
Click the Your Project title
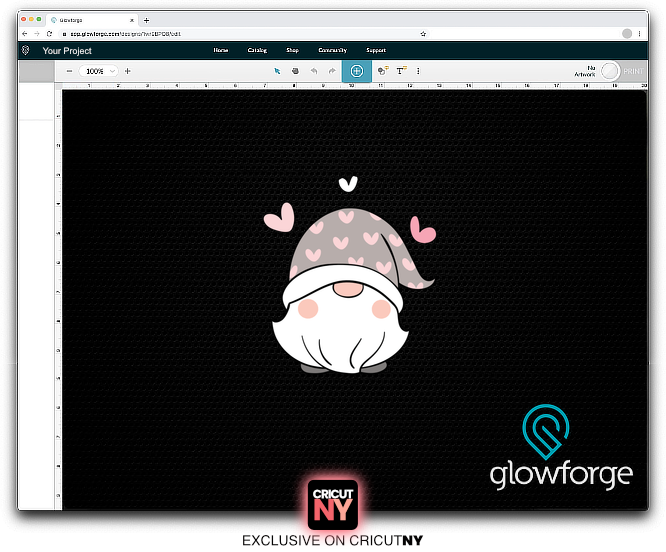[67, 51]
